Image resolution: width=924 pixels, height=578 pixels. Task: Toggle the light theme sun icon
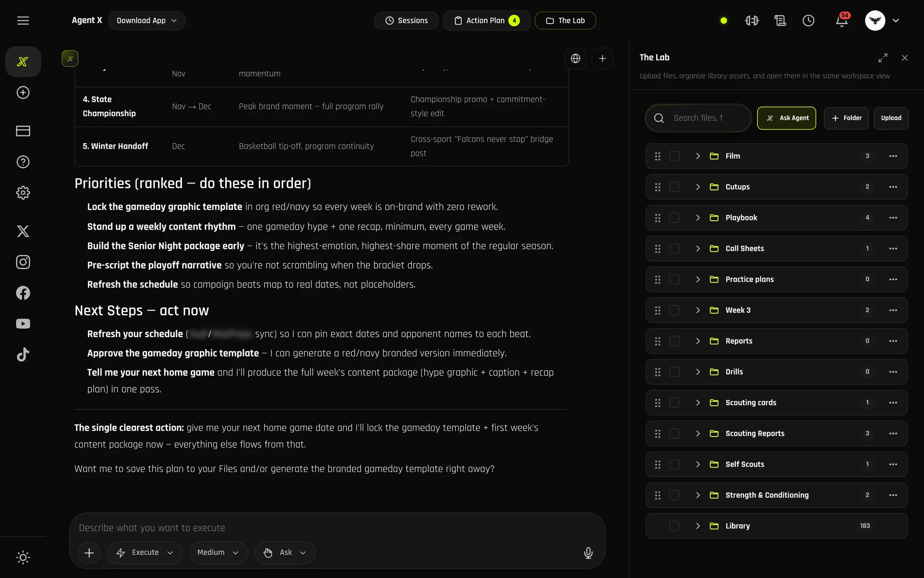[x=23, y=557]
